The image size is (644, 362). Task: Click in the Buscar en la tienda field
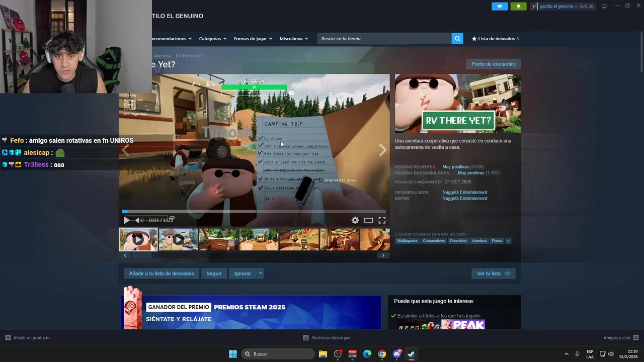point(384,39)
